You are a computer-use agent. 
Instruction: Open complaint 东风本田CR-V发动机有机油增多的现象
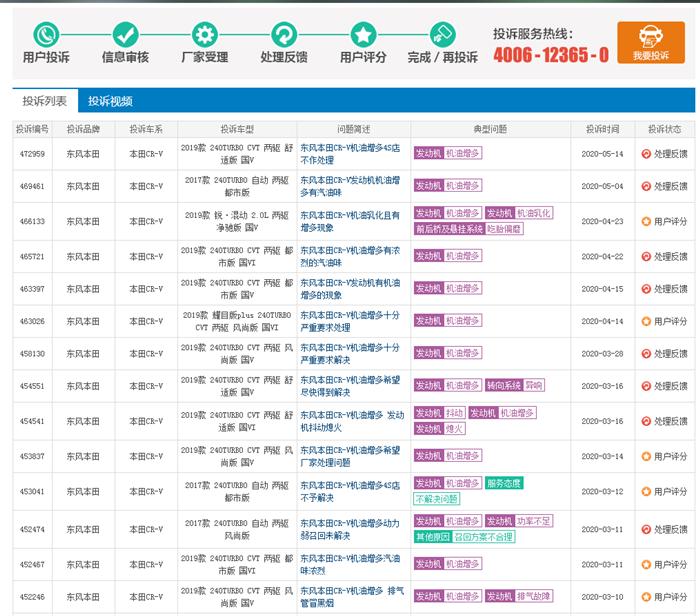click(350, 289)
